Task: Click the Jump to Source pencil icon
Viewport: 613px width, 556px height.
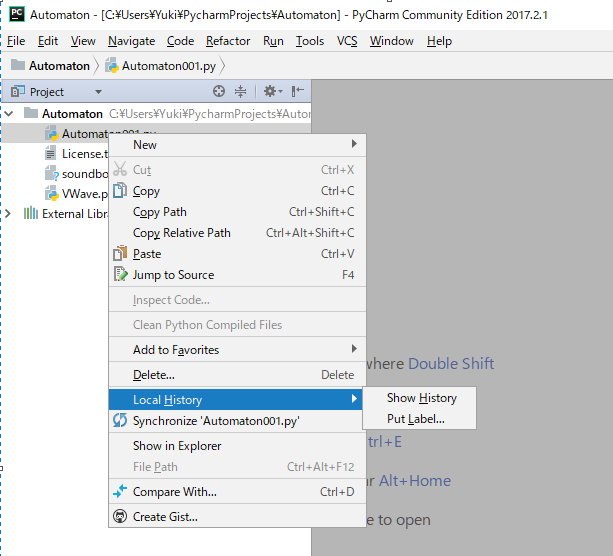Action: (120, 274)
